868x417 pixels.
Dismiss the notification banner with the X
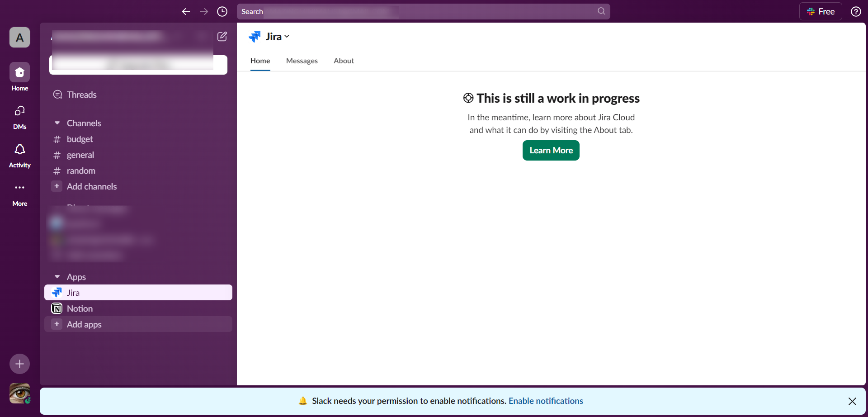852,401
